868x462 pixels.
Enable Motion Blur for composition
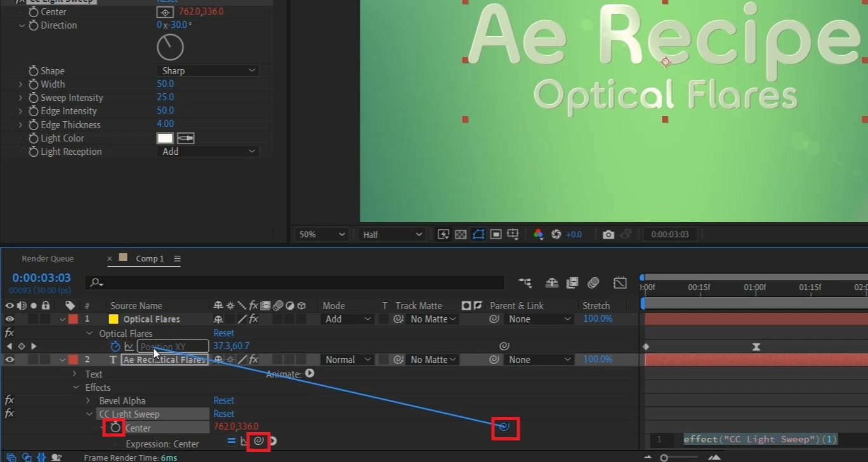pyautogui.click(x=593, y=282)
